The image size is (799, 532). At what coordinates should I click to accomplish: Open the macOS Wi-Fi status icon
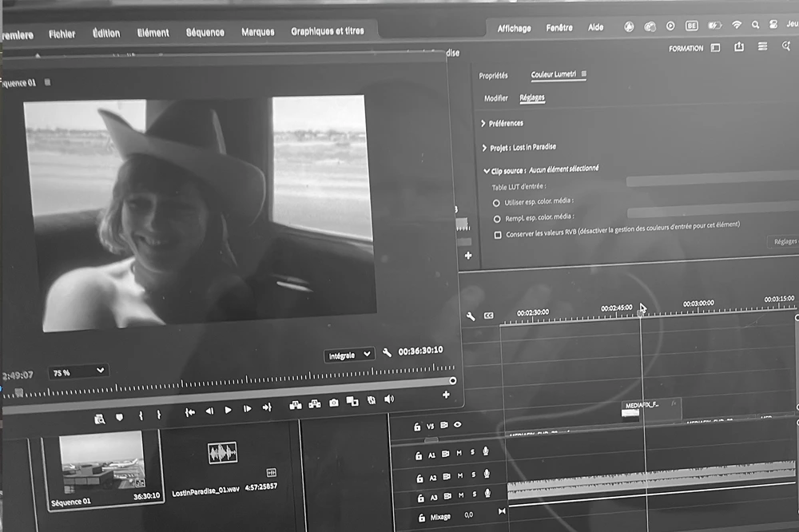737,25
